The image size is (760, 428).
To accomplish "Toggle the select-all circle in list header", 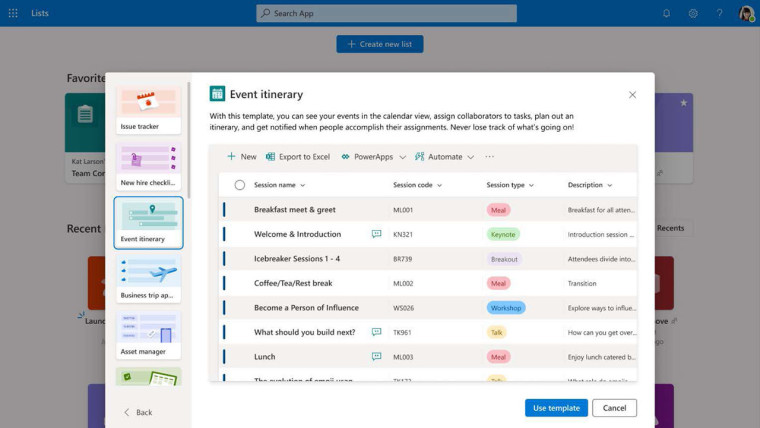I will tap(239, 185).
